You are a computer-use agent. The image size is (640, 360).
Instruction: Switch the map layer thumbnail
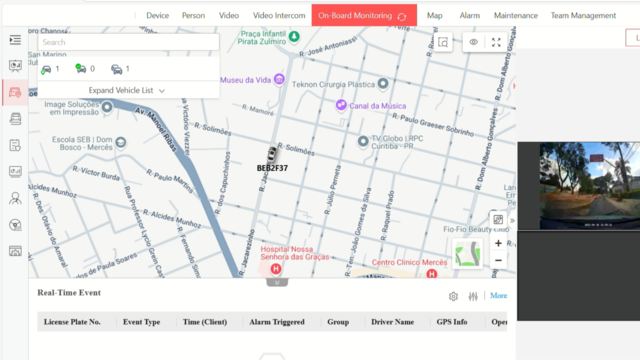[467, 253]
